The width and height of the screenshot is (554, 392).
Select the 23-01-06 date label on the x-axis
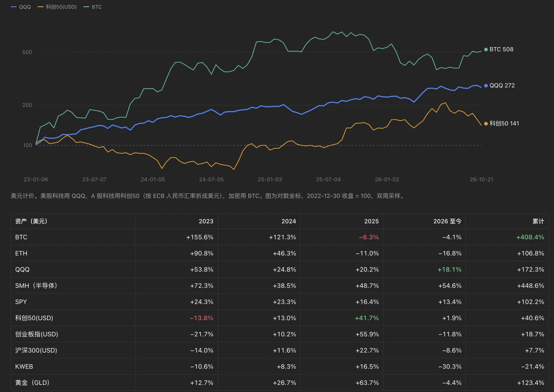point(36,180)
